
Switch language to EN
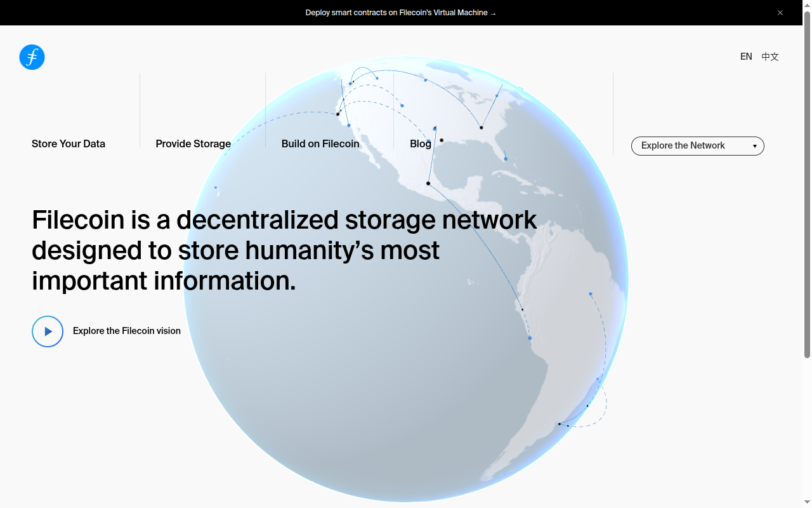(746, 57)
